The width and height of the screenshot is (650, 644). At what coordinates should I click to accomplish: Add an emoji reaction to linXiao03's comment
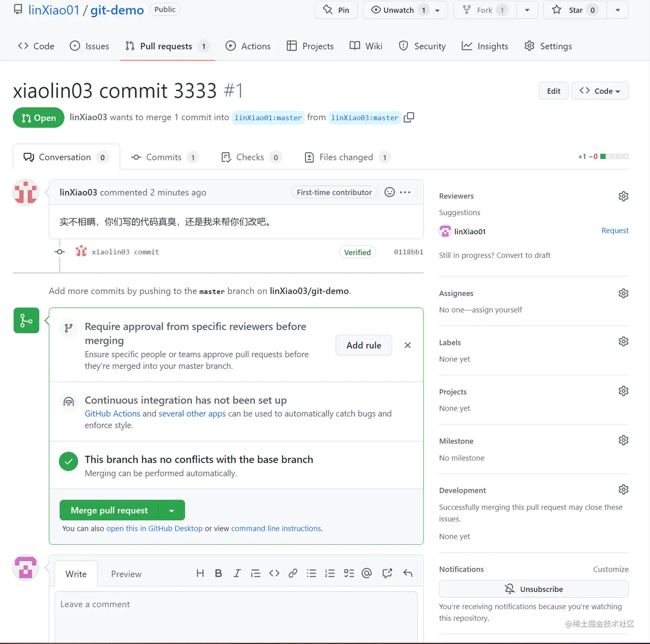point(389,192)
